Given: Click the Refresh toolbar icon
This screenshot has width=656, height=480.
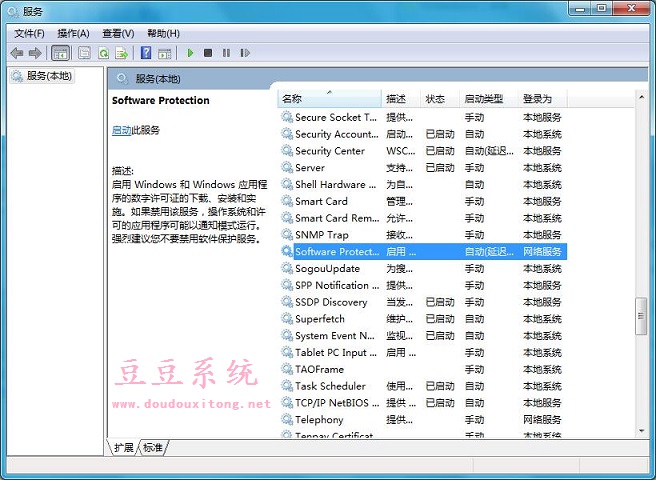Looking at the screenshot, I should coord(103,53).
